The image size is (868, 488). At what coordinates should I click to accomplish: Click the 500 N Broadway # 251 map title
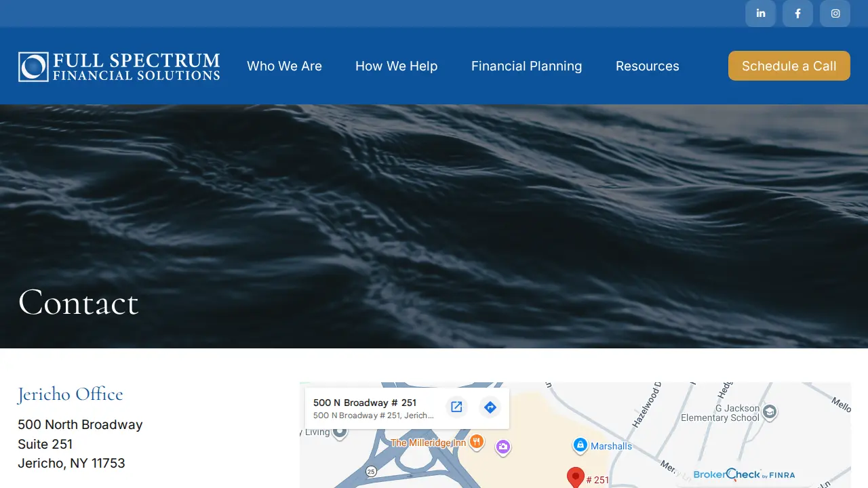tap(365, 403)
